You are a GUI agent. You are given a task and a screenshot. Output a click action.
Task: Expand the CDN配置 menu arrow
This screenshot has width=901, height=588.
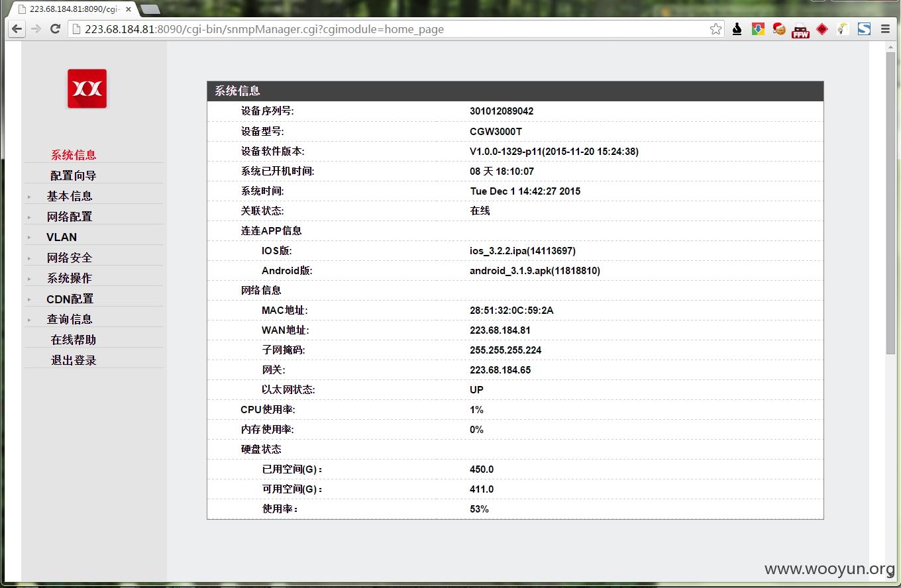[29, 299]
